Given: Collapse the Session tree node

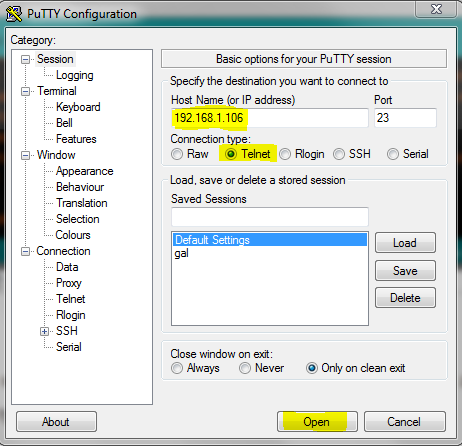Looking at the screenshot, I should click(25, 60).
